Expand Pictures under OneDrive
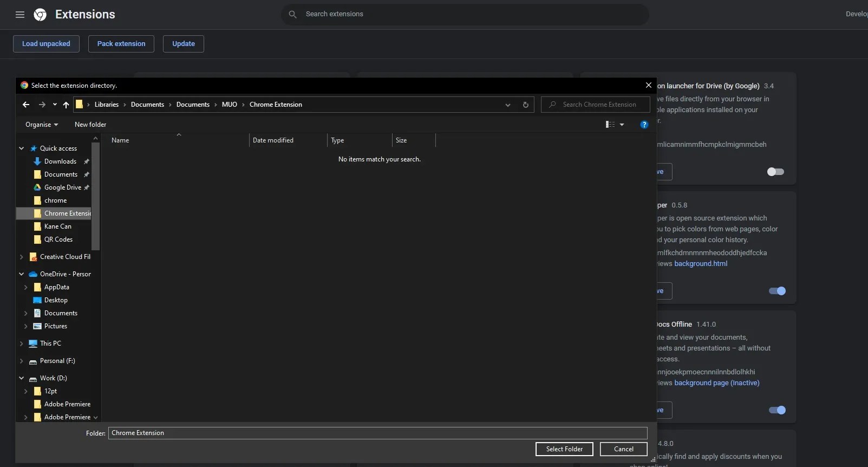The height and width of the screenshot is (467, 868). (x=26, y=326)
